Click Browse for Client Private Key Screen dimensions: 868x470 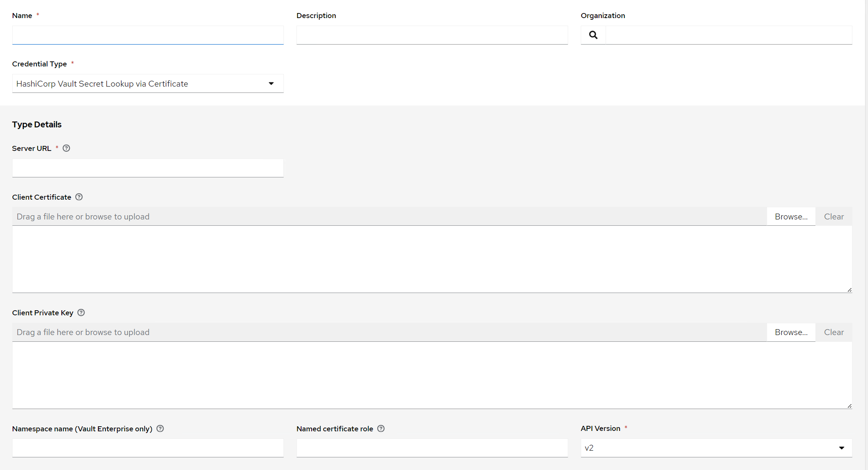click(791, 332)
